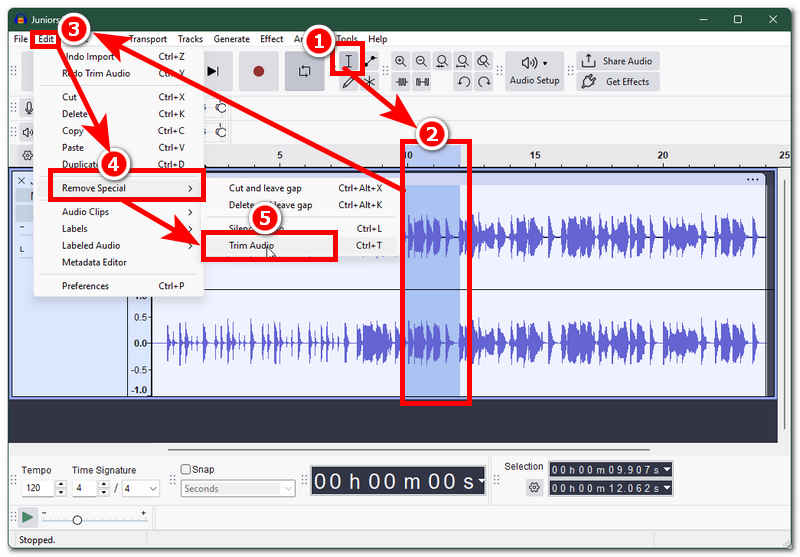
Task: Choose Redo Trim Audio menu entry
Action: pyautogui.click(x=120, y=73)
